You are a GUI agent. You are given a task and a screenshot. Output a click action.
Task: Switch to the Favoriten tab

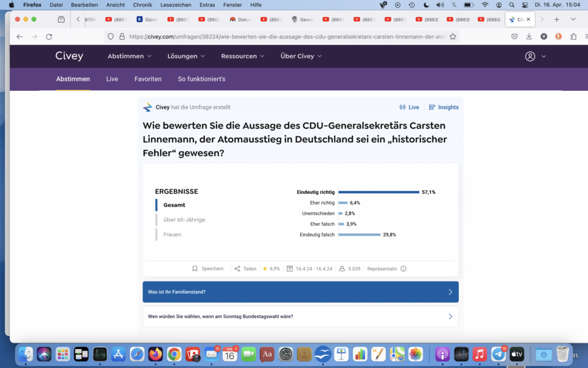coord(148,79)
